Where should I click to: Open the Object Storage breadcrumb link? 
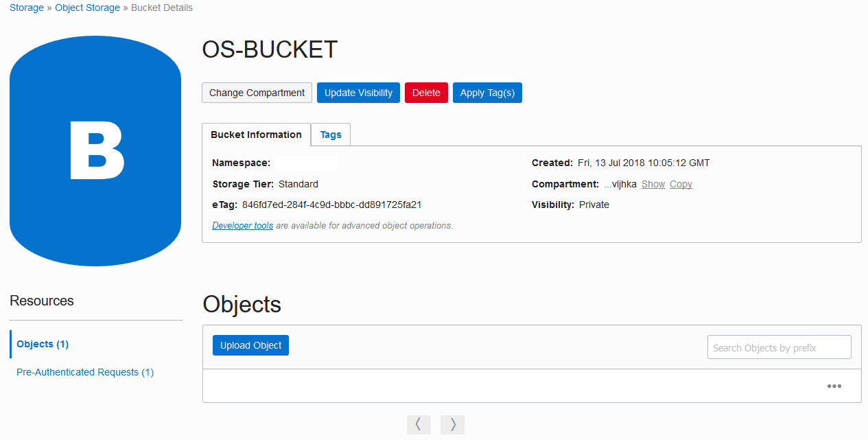[x=87, y=8]
